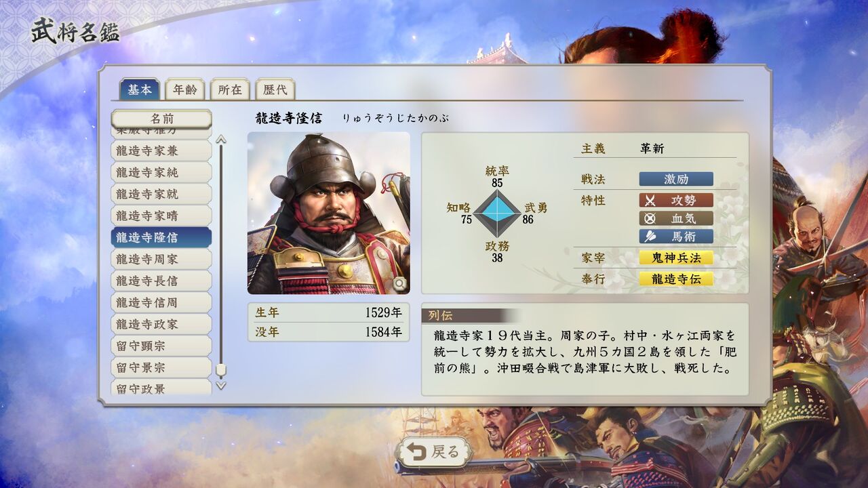Click the 激励 tactic button

[676, 179]
